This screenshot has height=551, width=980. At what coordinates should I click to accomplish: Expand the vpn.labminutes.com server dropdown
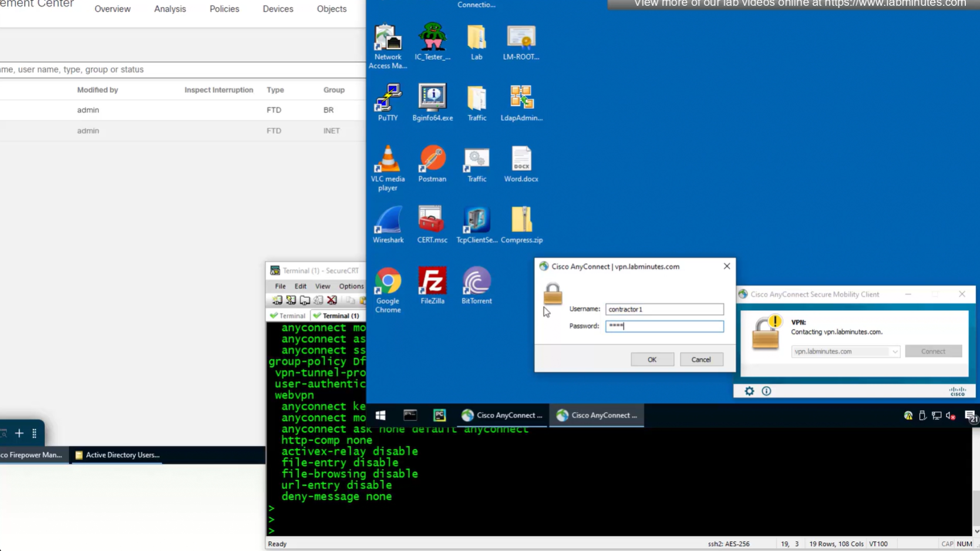coord(894,352)
